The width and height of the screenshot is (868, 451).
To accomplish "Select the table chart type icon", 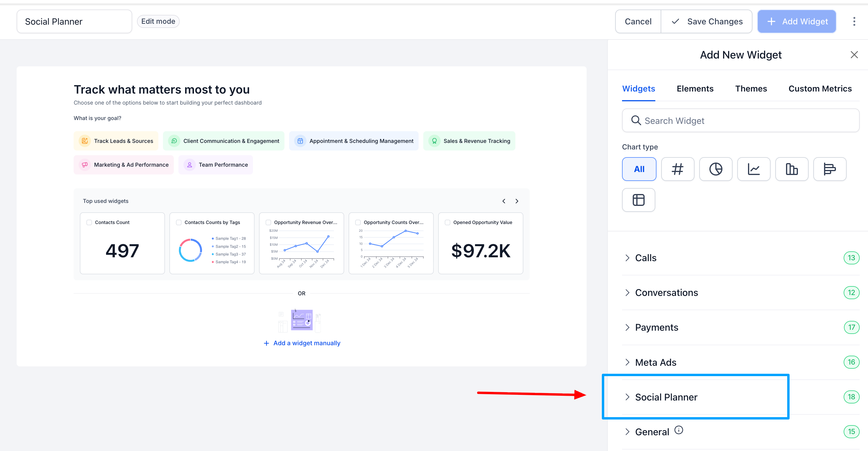I will (638, 200).
